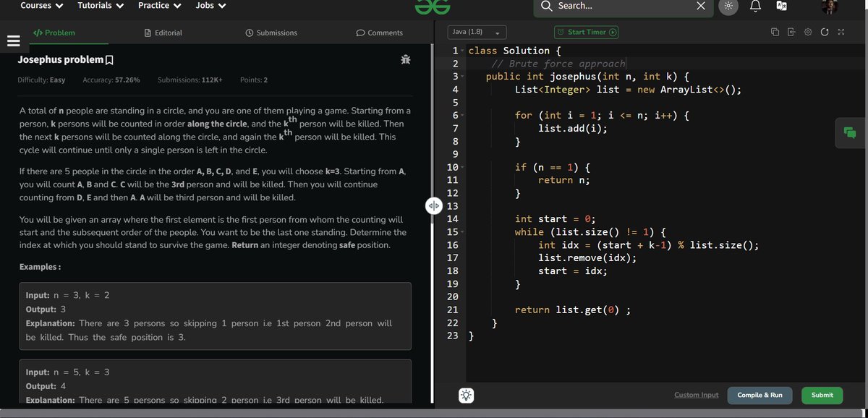
Task: Submit the solution
Action: [822, 395]
